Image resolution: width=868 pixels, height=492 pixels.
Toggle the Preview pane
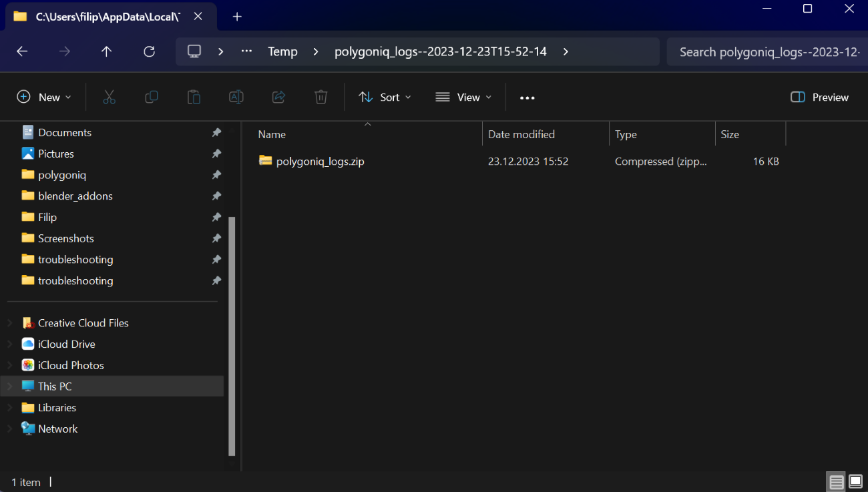[819, 97]
